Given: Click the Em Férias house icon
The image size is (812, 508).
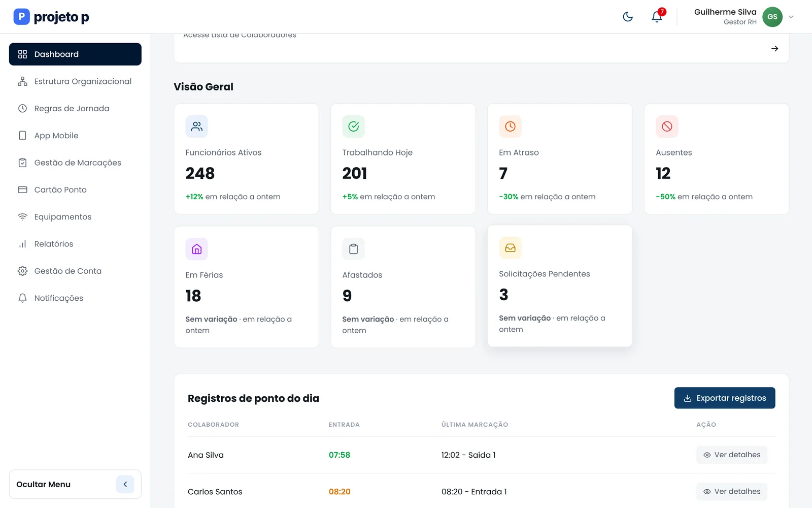Looking at the screenshot, I should [x=197, y=249].
